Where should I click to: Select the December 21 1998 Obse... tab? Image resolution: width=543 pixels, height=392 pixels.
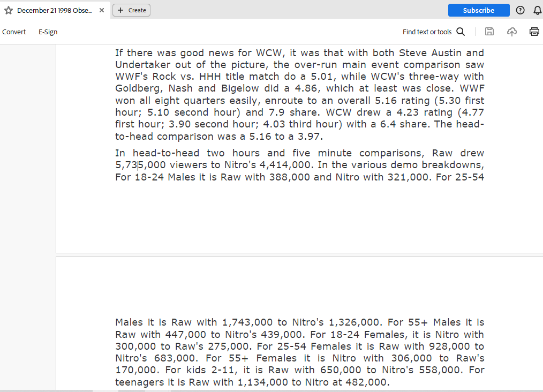pos(55,10)
